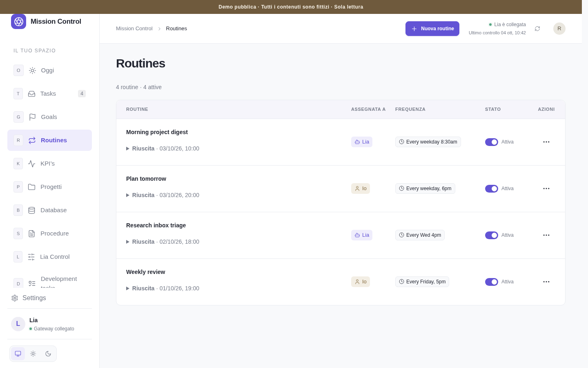Expand last run details for Morning project digest
The height and width of the screenshot is (368, 588).
tap(163, 148)
